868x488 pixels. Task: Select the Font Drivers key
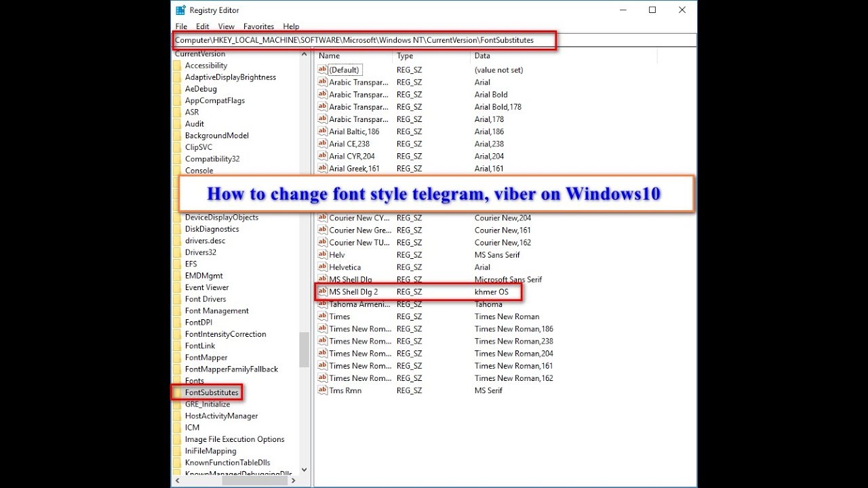click(205, 299)
